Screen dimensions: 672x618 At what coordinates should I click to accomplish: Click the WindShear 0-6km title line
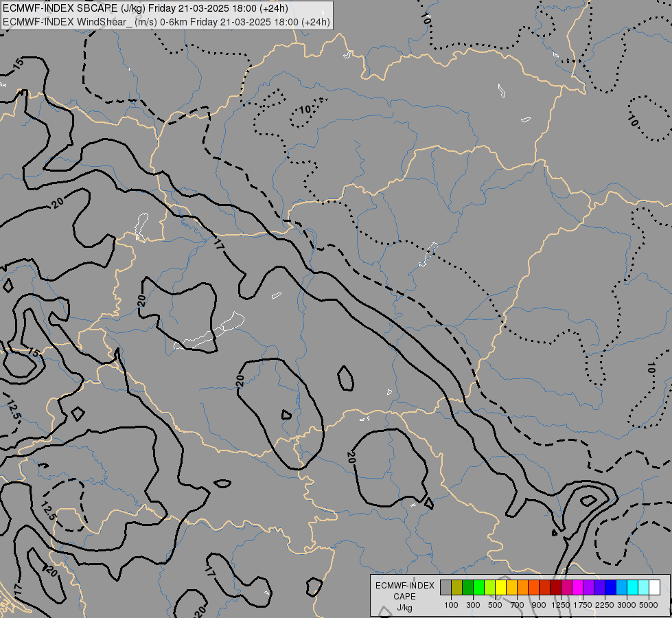166,22
